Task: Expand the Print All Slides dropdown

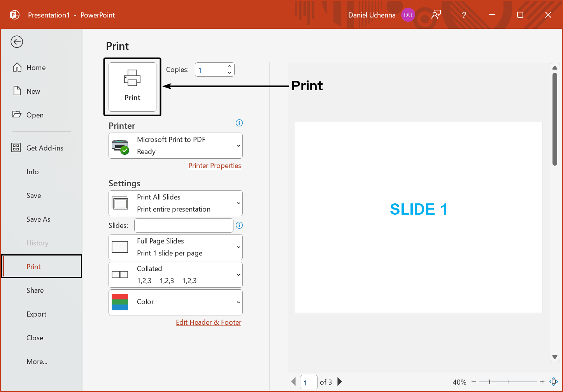Action: click(239, 203)
